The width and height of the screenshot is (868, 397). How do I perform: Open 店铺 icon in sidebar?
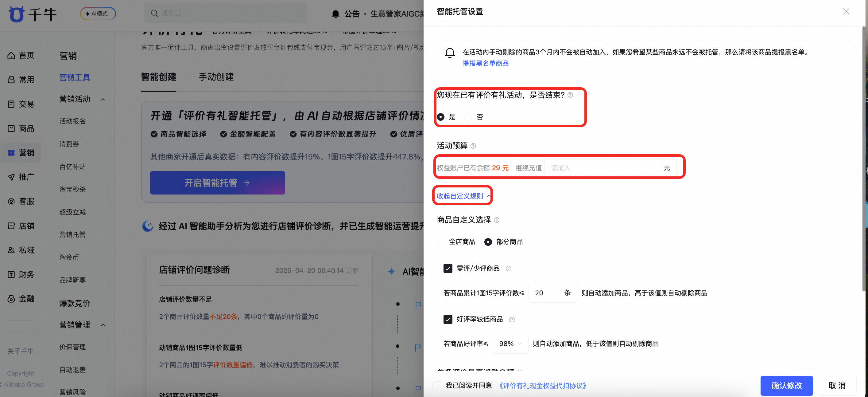(x=11, y=226)
